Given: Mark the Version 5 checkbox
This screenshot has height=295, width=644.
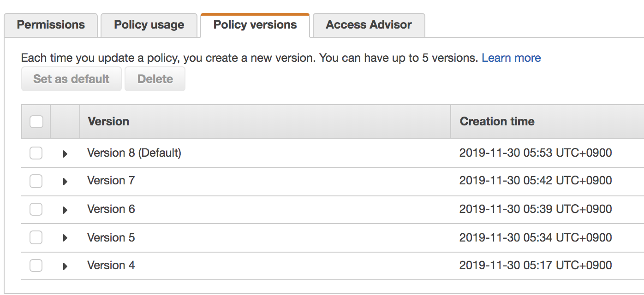Looking at the screenshot, I should pos(36,237).
